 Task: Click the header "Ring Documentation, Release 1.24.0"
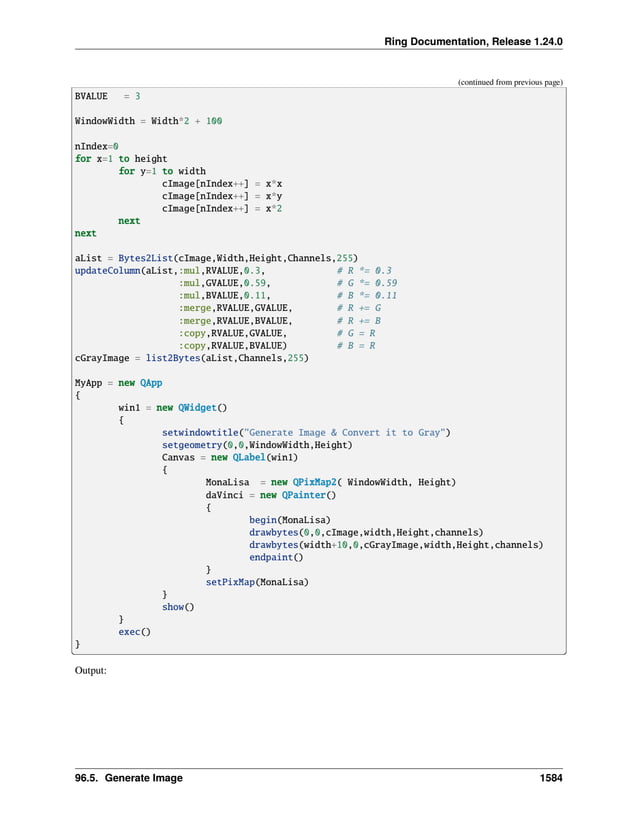(473, 42)
